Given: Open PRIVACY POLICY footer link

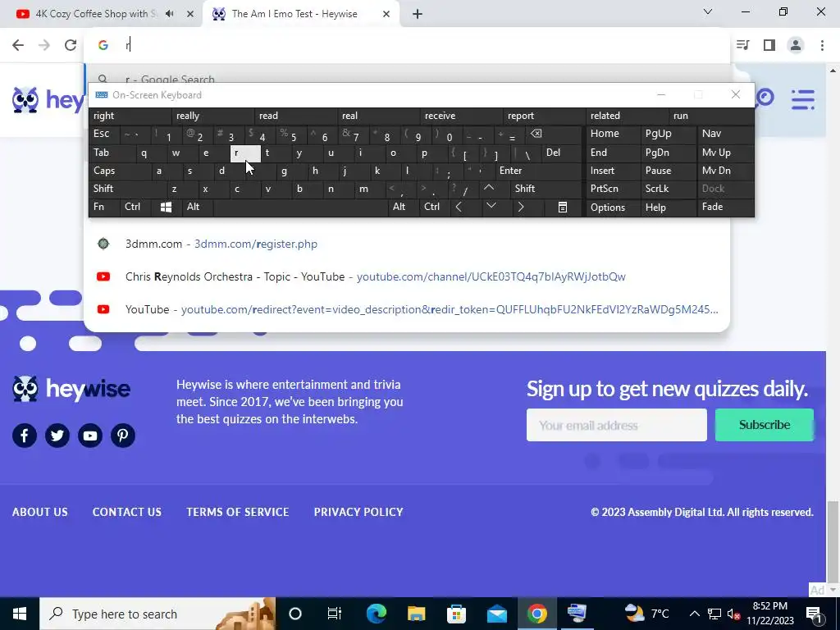Looking at the screenshot, I should tap(358, 512).
